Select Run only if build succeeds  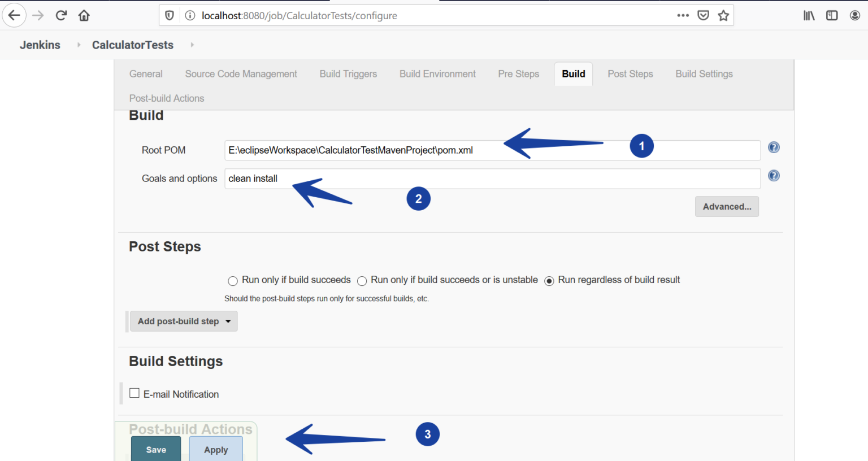pos(232,280)
